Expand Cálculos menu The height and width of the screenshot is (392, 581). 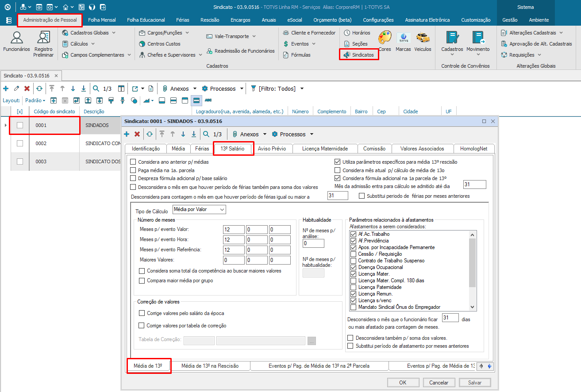coord(93,44)
